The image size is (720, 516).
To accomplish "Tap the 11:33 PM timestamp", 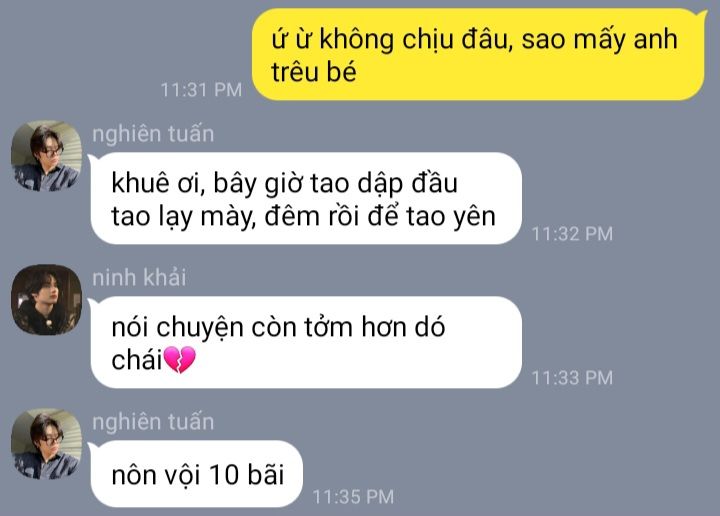I will pos(572,378).
